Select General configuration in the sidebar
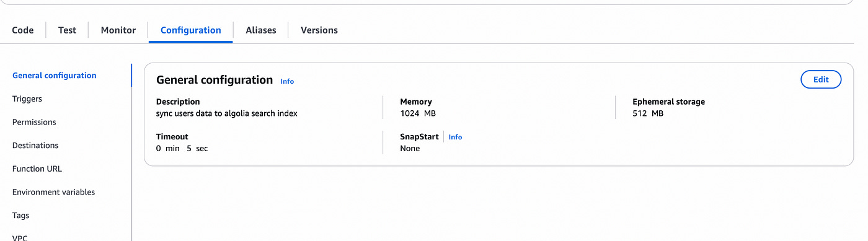868x241 pixels. tap(55, 76)
